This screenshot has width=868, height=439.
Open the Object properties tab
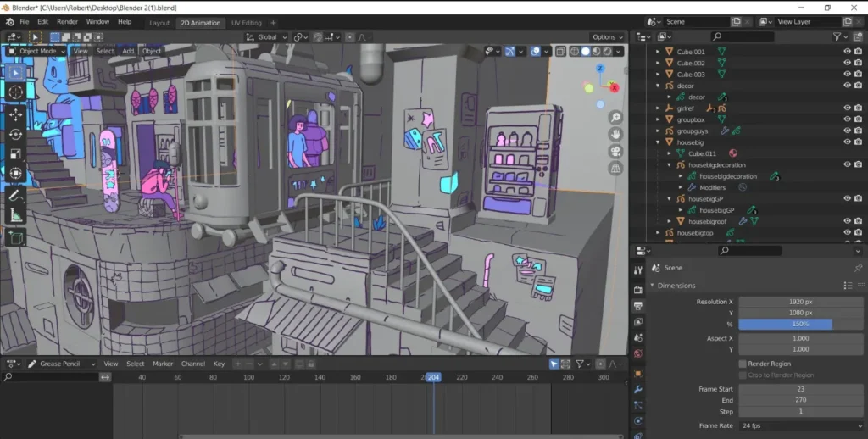[638, 374]
